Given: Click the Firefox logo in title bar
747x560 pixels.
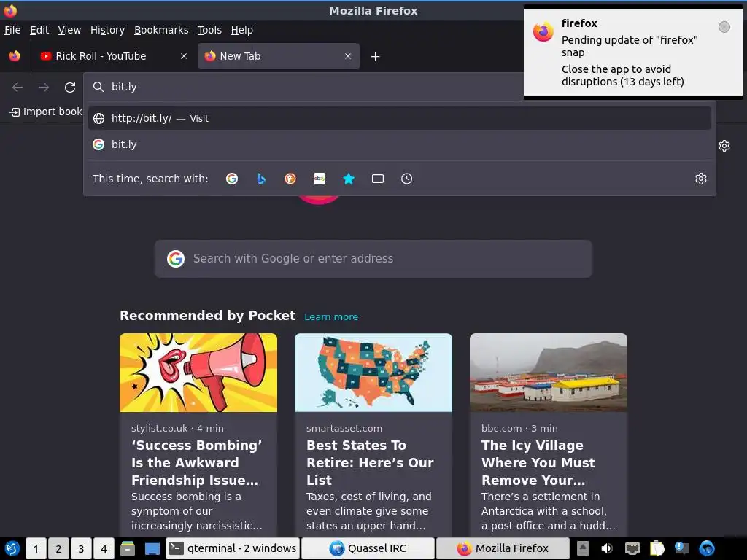Looking at the screenshot, I should [x=10, y=10].
